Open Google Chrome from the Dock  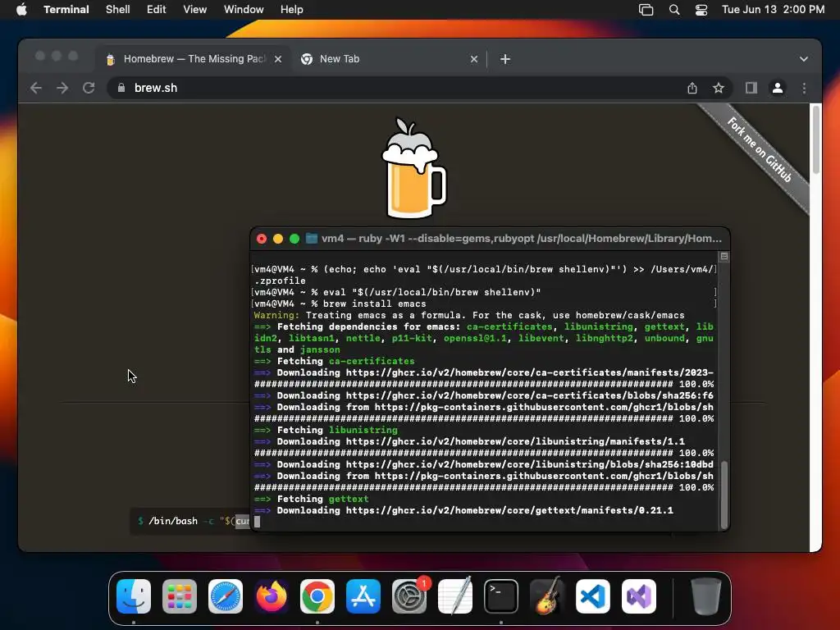(x=317, y=596)
